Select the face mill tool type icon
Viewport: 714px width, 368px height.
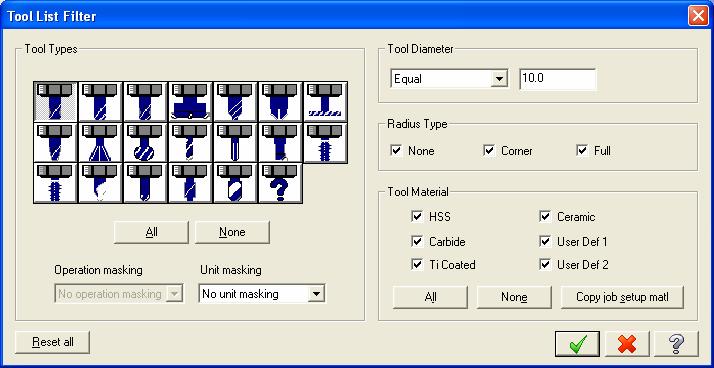tap(190, 102)
